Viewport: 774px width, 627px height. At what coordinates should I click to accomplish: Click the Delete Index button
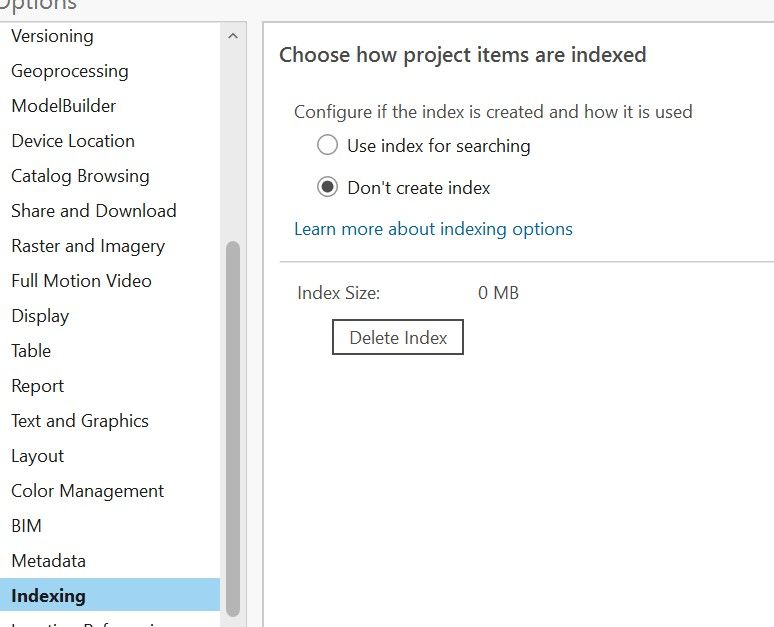398,338
